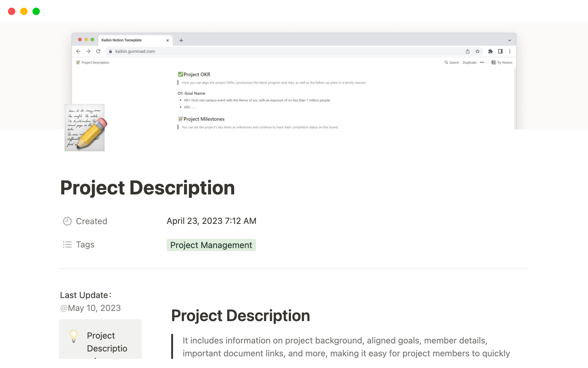Viewport: 588px width, 368px height.
Task: Click the browser back navigation arrow
Action: pos(78,51)
